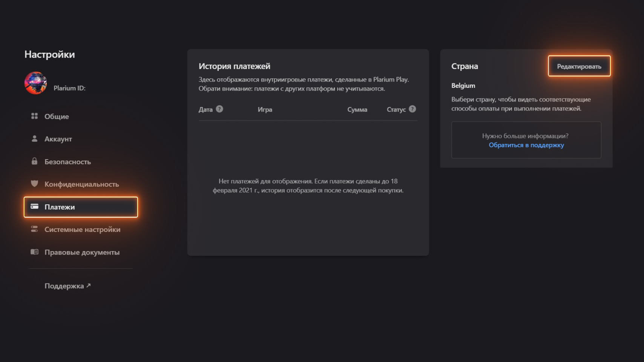The width and height of the screenshot is (644, 362).
Task: Click the Plarium ID label
Action: (69, 88)
